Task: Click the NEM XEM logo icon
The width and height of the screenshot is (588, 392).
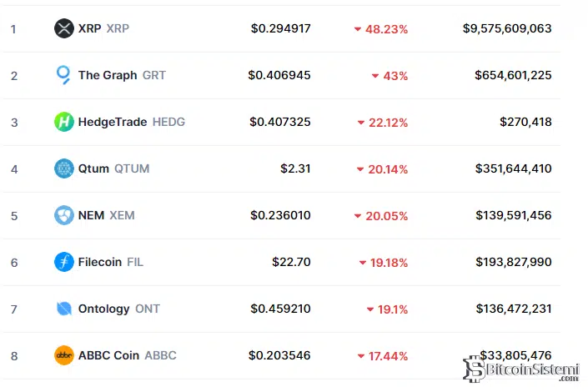Action: (64, 215)
